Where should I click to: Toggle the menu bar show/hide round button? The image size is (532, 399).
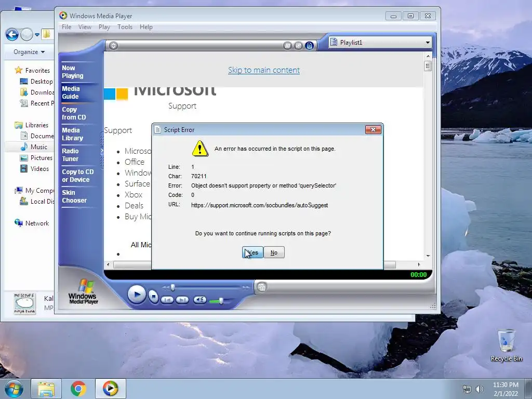click(113, 46)
